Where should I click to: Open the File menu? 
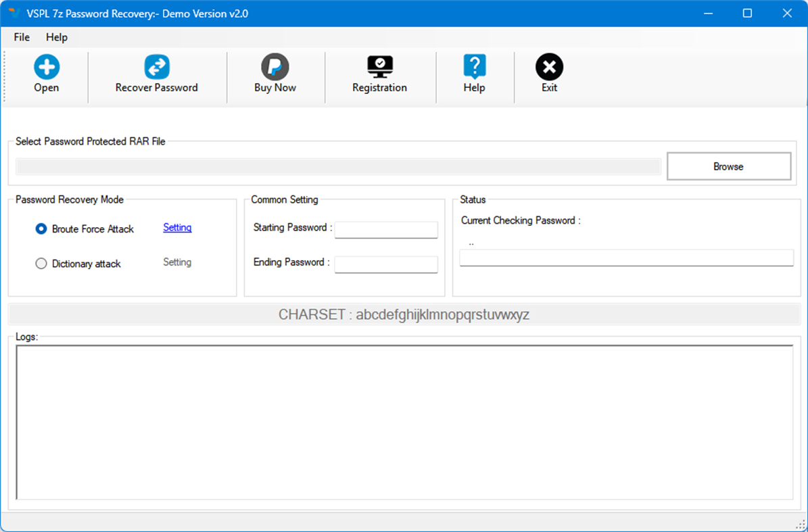pyautogui.click(x=21, y=37)
